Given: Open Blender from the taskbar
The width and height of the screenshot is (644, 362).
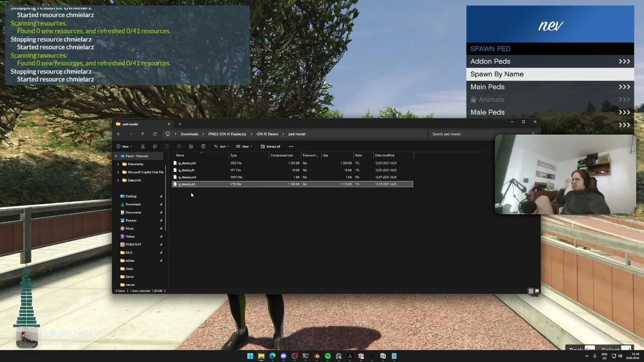Looking at the screenshot, I should click(x=316, y=356).
